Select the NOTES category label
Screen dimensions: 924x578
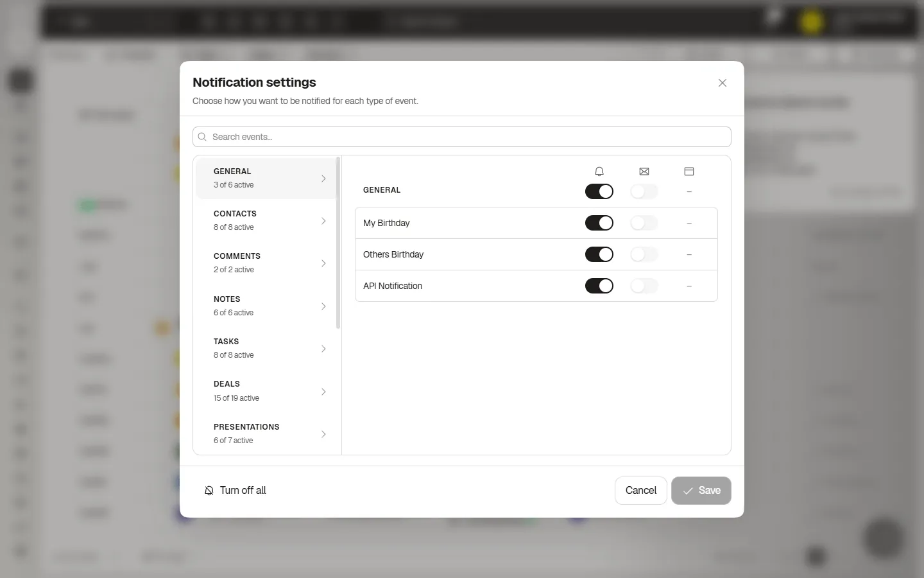227,299
